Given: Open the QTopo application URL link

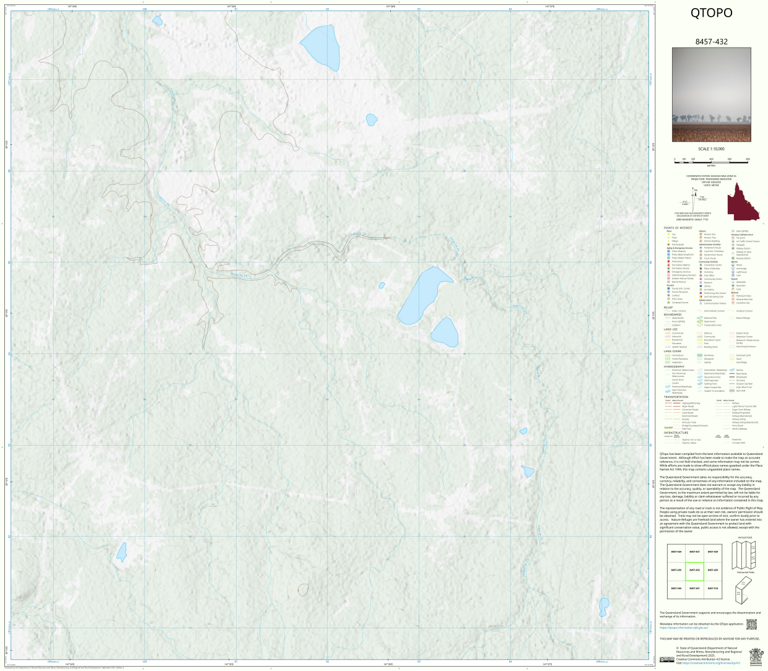Looking at the screenshot, I should [684, 627].
